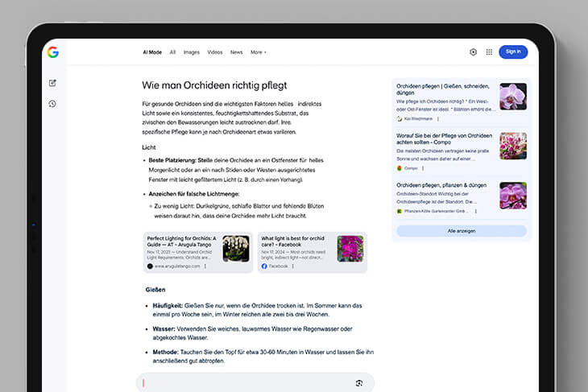Open options for the arugulatango.com card
This screenshot has height=392, width=588.
[205, 266]
